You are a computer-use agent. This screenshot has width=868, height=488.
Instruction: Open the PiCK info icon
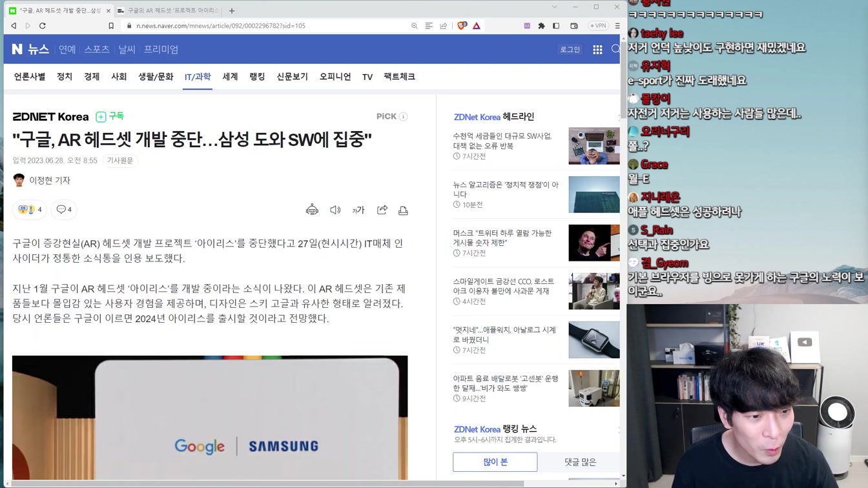tap(404, 117)
